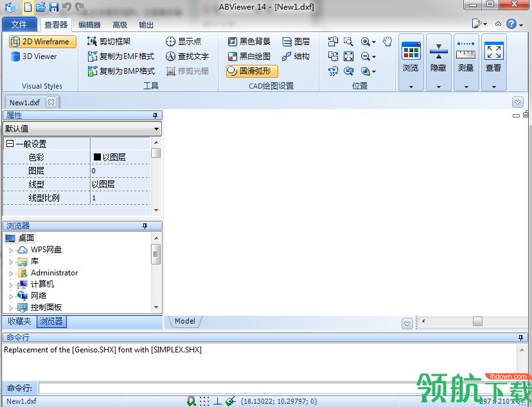Switch to the 编辑器 editor tab
This screenshot has width=532, height=407.
coord(89,25)
